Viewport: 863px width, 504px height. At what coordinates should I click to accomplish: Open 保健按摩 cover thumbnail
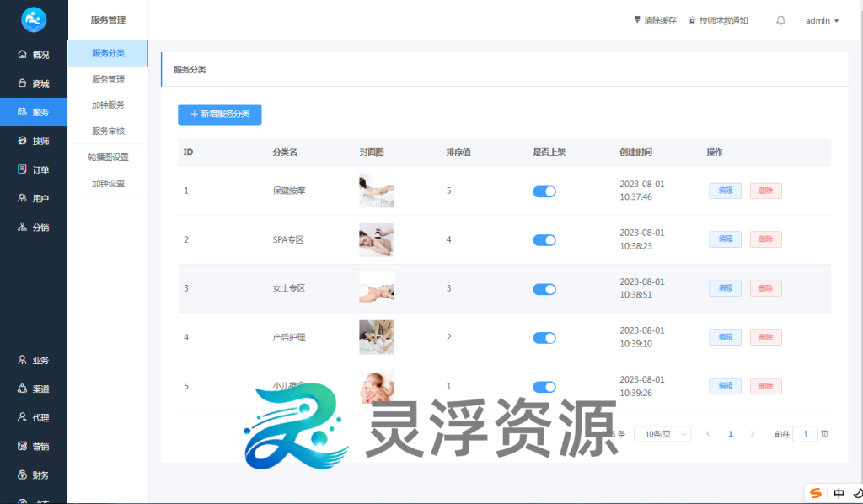coord(377,190)
